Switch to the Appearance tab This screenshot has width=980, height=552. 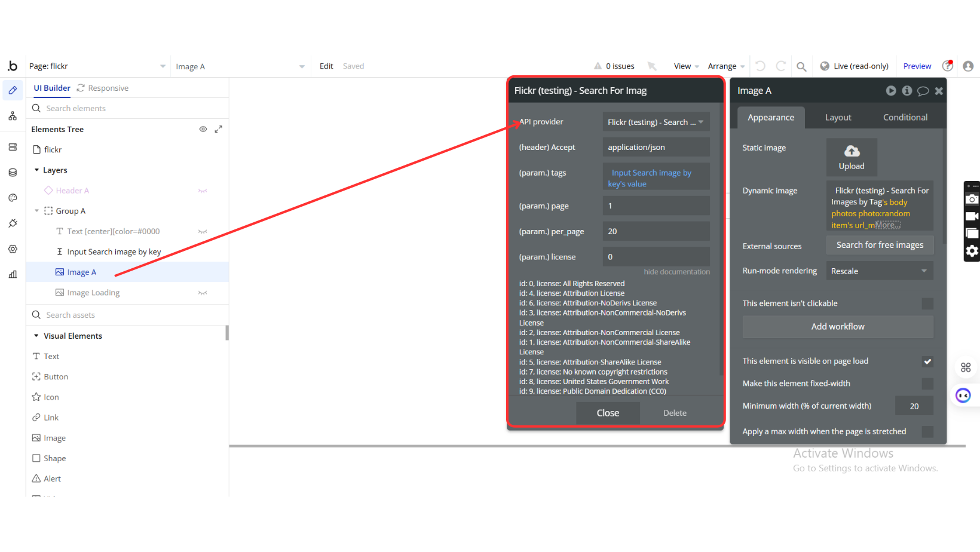coord(771,118)
